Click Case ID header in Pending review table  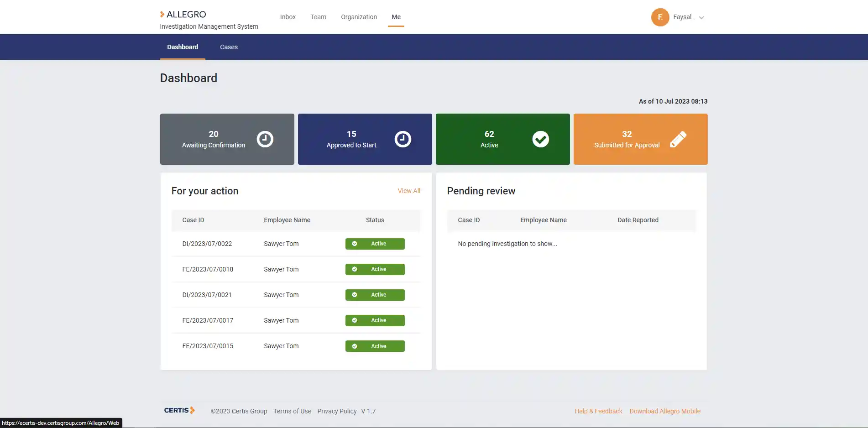(469, 220)
